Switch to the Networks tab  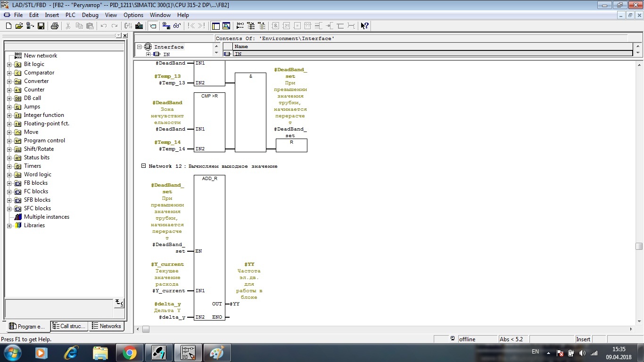[x=107, y=326]
